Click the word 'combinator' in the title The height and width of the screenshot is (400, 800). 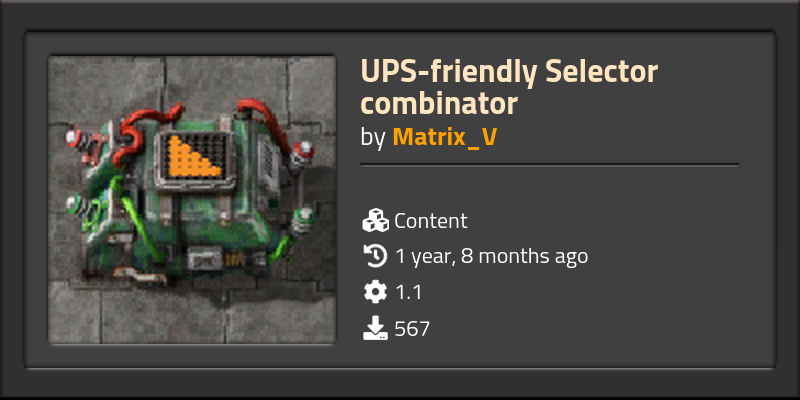pos(439,104)
